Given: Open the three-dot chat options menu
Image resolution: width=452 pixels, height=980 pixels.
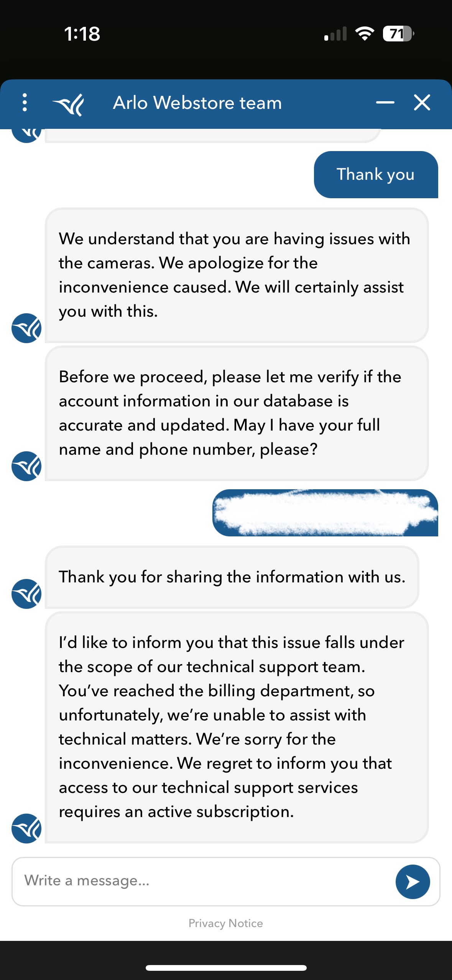Looking at the screenshot, I should [x=25, y=103].
